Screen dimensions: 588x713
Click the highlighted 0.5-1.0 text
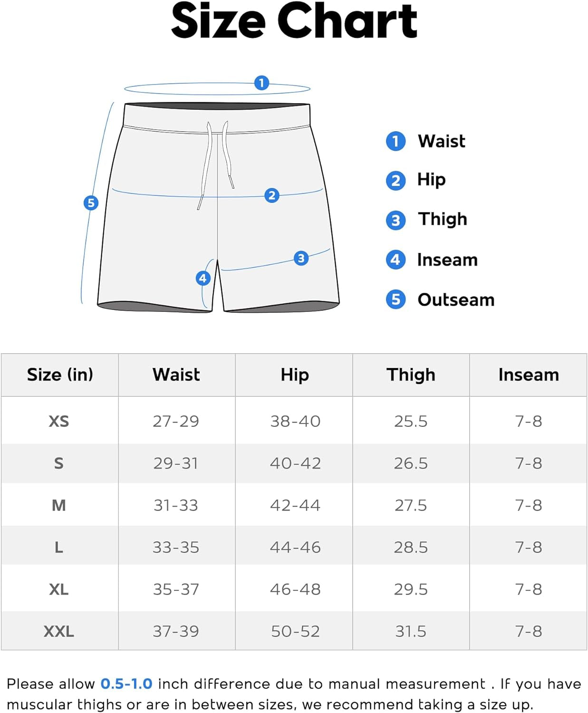pos(126,684)
